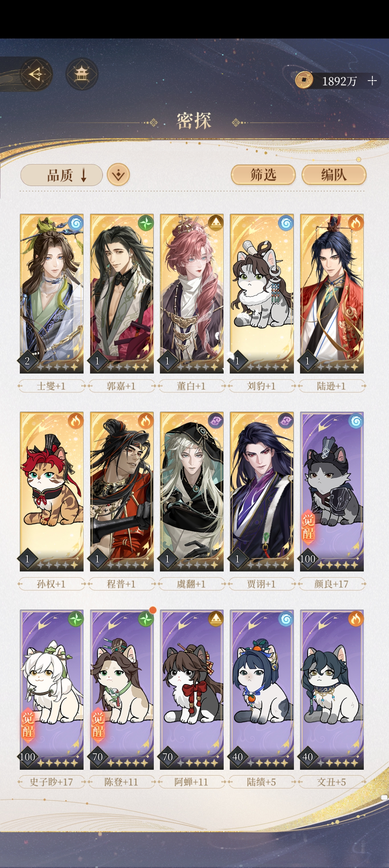389x868 pixels.
Task: Select the 陈登 card with red notification dot
Action: pos(122,690)
